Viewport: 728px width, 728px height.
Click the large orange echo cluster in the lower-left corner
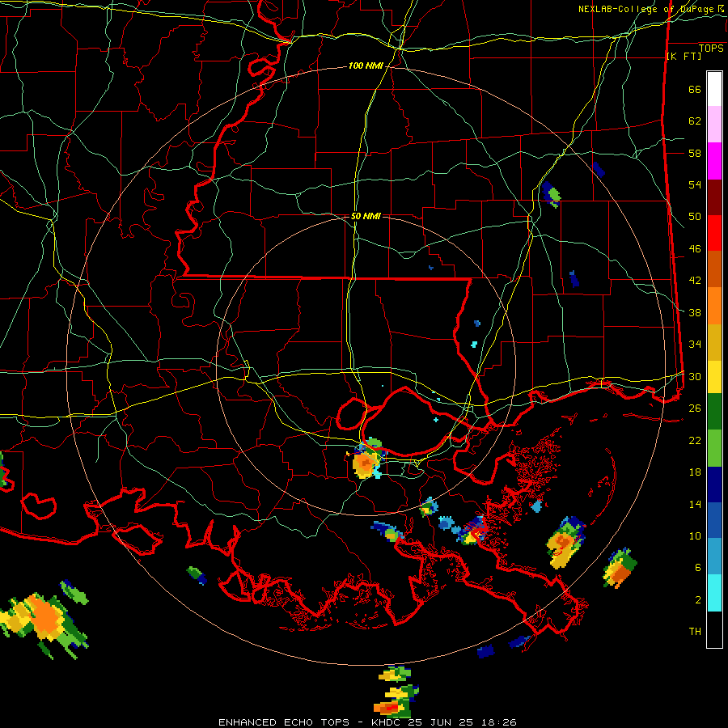click(44, 620)
